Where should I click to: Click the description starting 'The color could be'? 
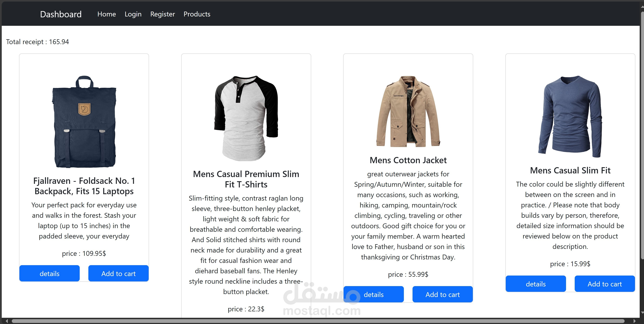pos(570,215)
